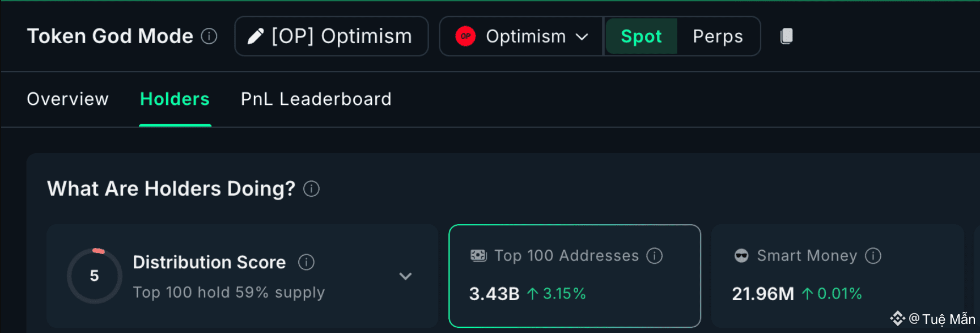Click the Smart Money info icon
Image resolution: width=980 pixels, height=333 pixels.
point(873,256)
